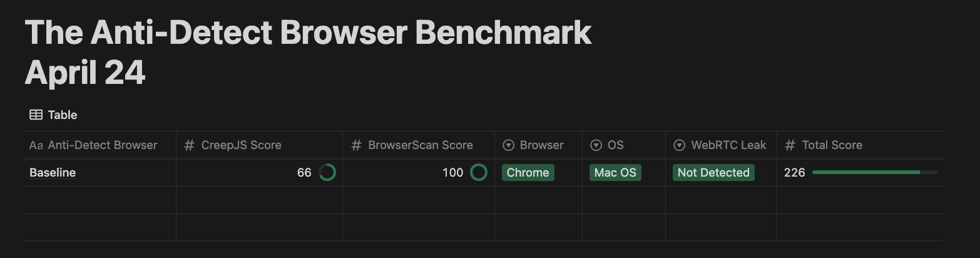980x258 pixels.
Task: Open the Baseline row page
Action: pyautogui.click(x=53, y=173)
